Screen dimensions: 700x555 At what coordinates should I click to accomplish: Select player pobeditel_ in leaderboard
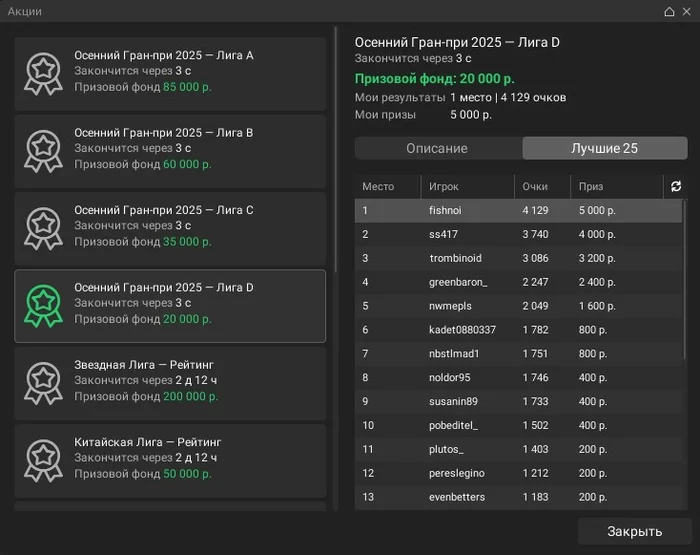point(518,426)
